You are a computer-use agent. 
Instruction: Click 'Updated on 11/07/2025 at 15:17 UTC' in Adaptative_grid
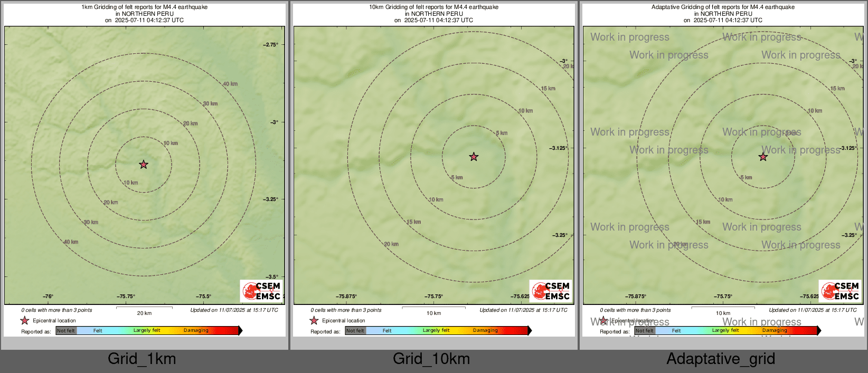point(813,310)
